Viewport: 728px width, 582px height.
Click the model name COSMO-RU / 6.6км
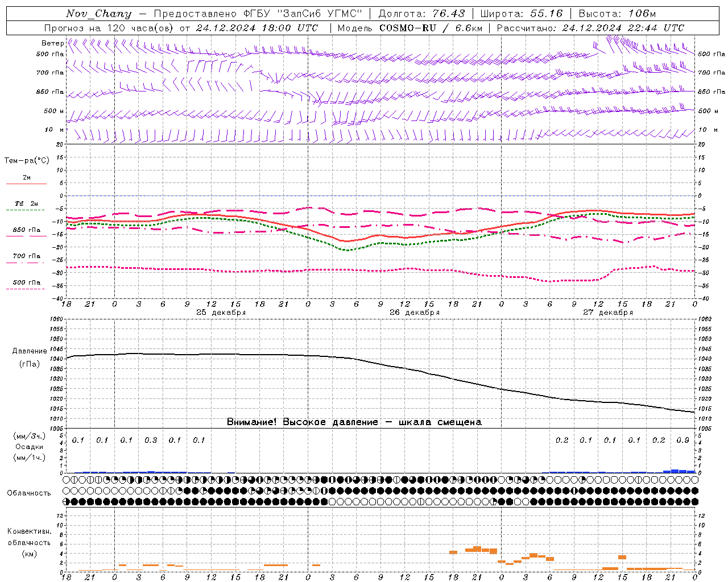431,28
